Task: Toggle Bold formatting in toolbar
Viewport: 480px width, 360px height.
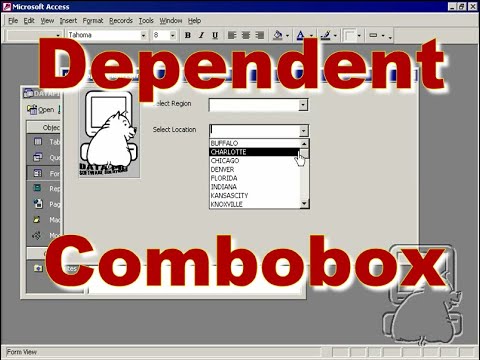Action: (x=188, y=35)
